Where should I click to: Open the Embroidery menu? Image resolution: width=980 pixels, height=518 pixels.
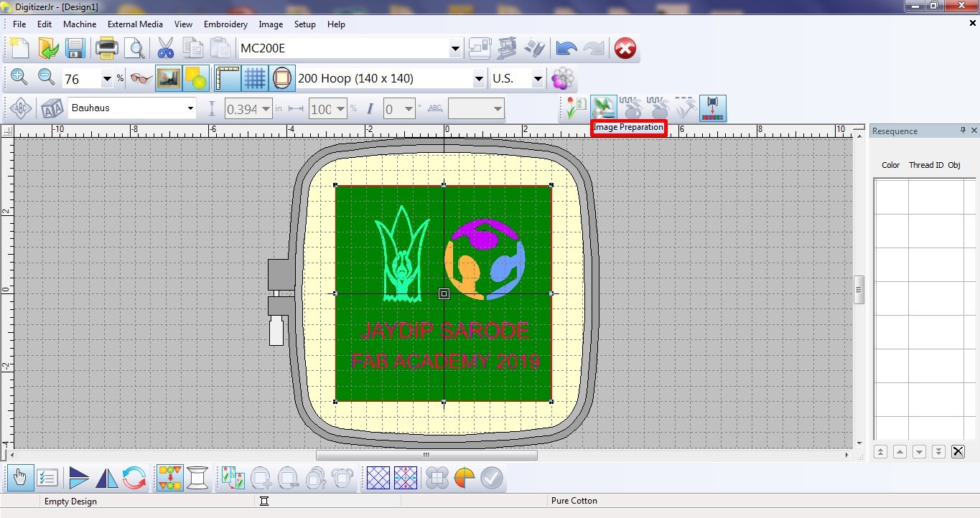point(225,24)
